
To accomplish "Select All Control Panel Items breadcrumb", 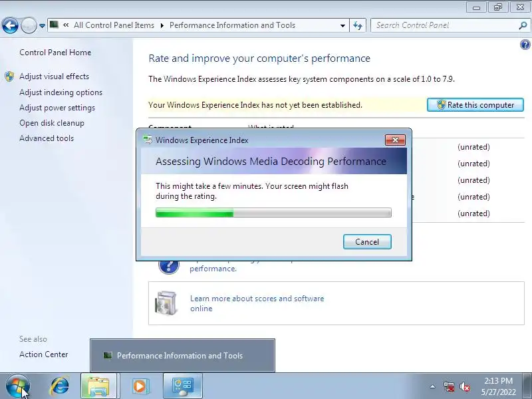I will [x=114, y=25].
